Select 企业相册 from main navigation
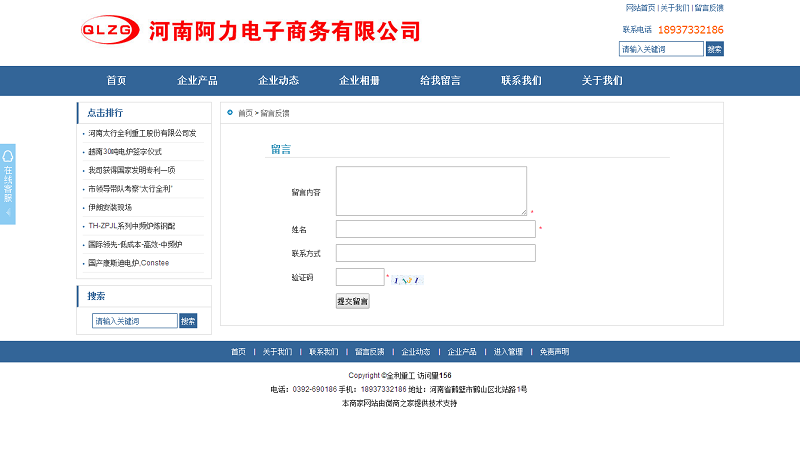This screenshot has width=800, height=475. (359, 81)
